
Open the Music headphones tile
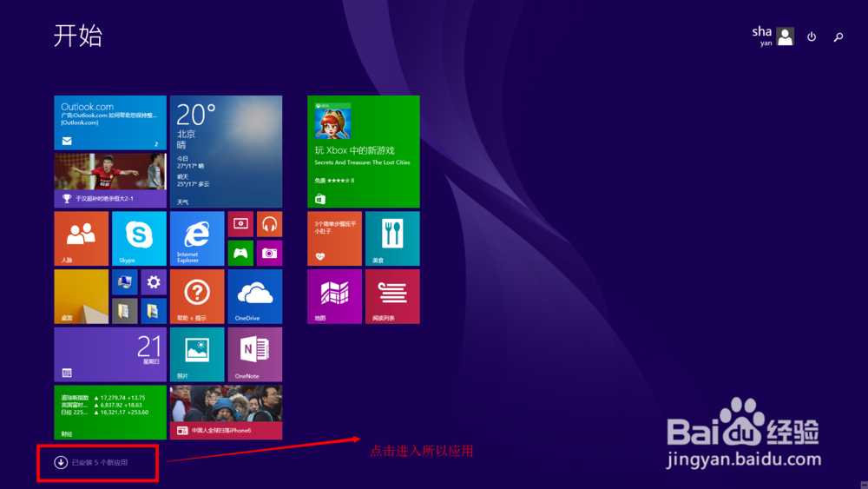point(270,224)
